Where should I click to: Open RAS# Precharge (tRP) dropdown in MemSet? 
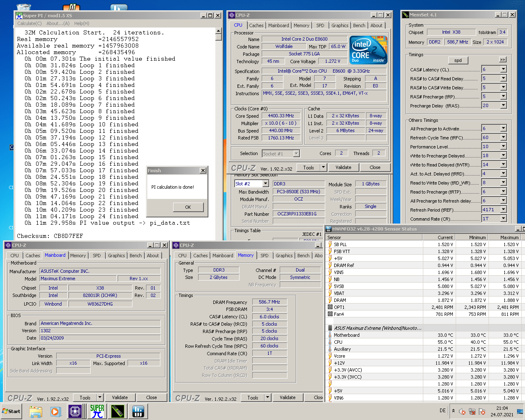(x=503, y=96)
